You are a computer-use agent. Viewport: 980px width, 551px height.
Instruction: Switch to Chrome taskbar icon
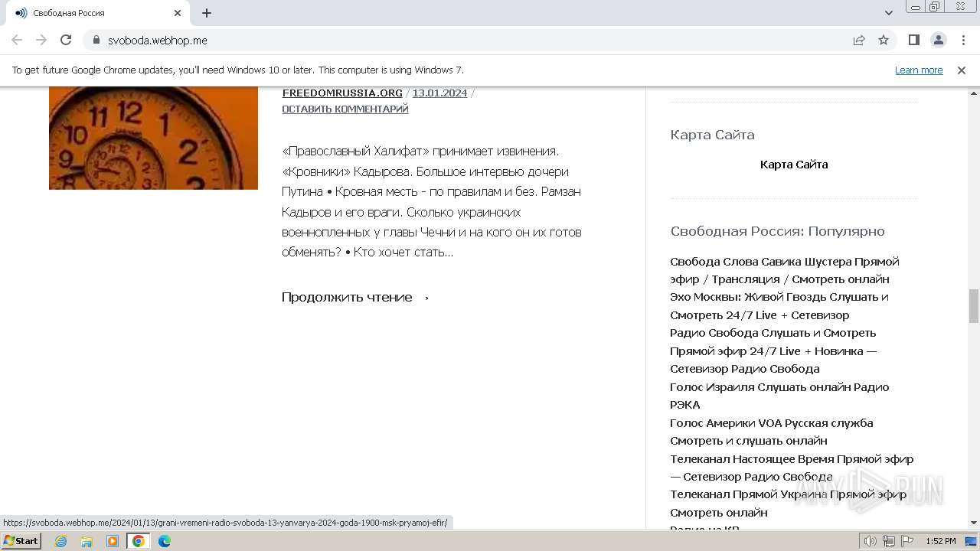(139, 541)
